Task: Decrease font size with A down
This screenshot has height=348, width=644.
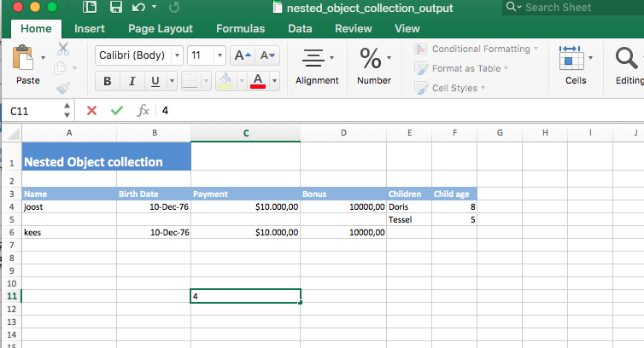Action: (268, 55)
